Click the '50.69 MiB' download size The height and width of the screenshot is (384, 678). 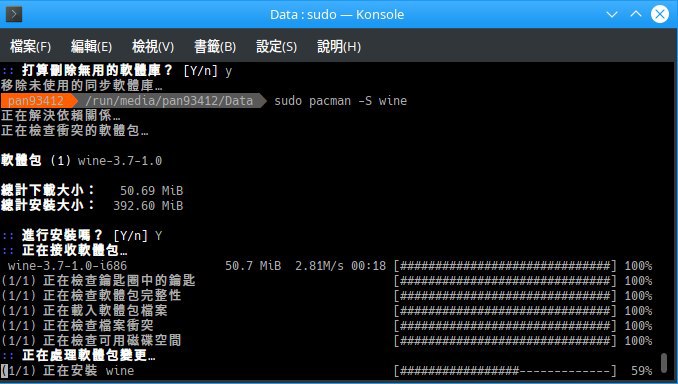151,191
